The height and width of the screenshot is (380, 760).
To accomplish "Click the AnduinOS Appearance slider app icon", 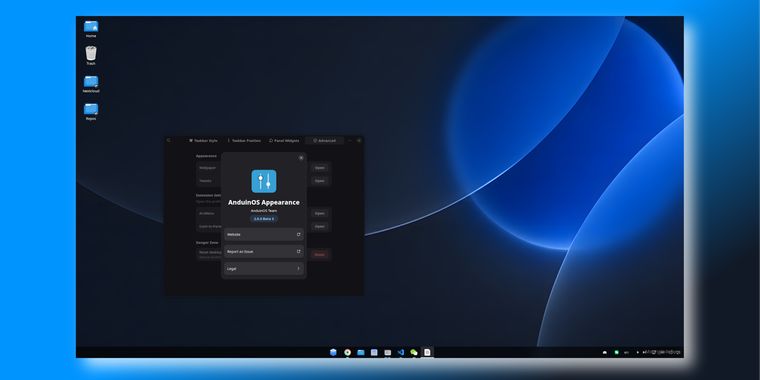I will (264, 181).
